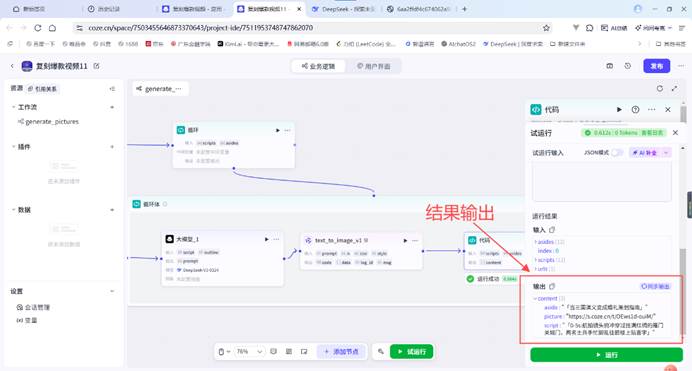Open the text_to_image_v1 node more menu
The image size is (692, 371).
click(x=415, y=240)
